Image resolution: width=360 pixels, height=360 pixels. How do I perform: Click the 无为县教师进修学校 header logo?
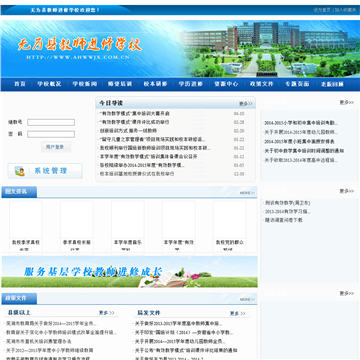click(x=80, y=44)
